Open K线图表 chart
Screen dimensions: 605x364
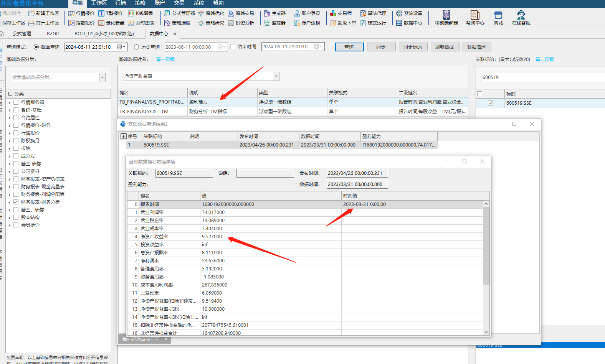click(141, 13)
